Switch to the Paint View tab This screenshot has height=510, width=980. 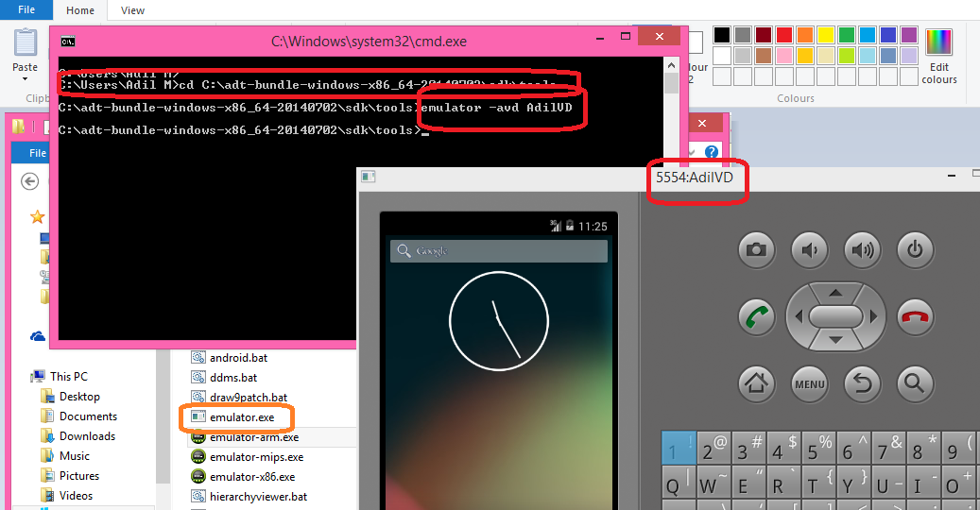(x=132, y=10)
